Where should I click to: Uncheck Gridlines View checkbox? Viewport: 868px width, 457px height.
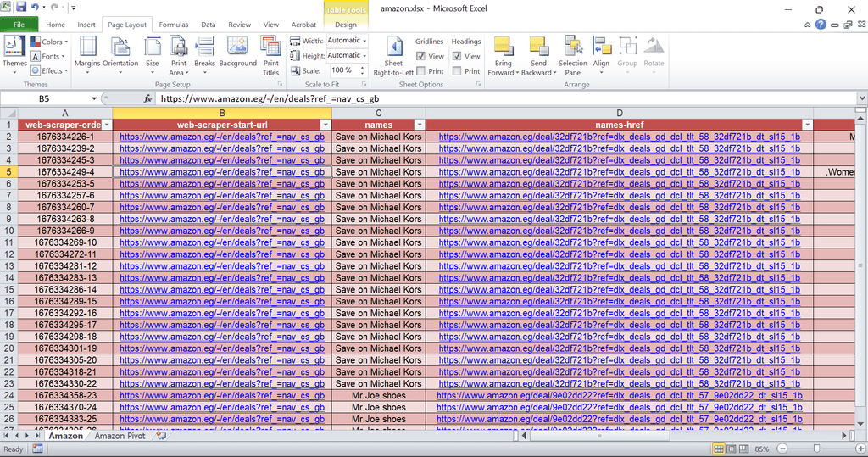420,56
